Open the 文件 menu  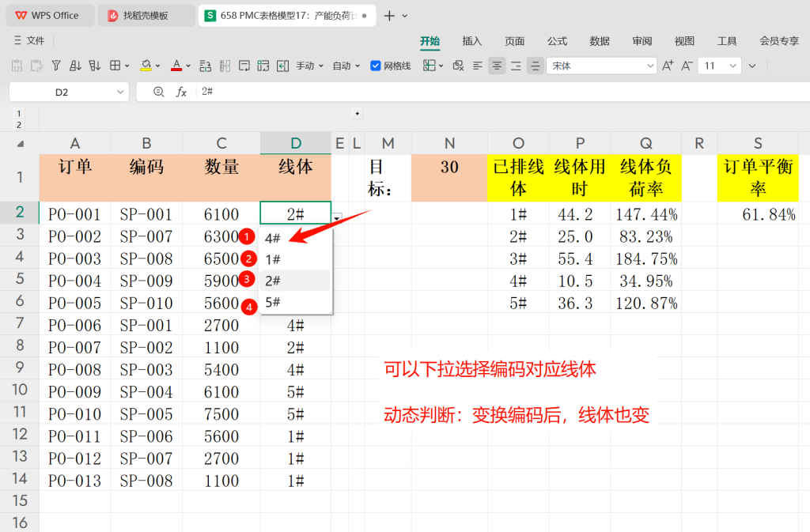pyautogui.click(x=29, y=40)
